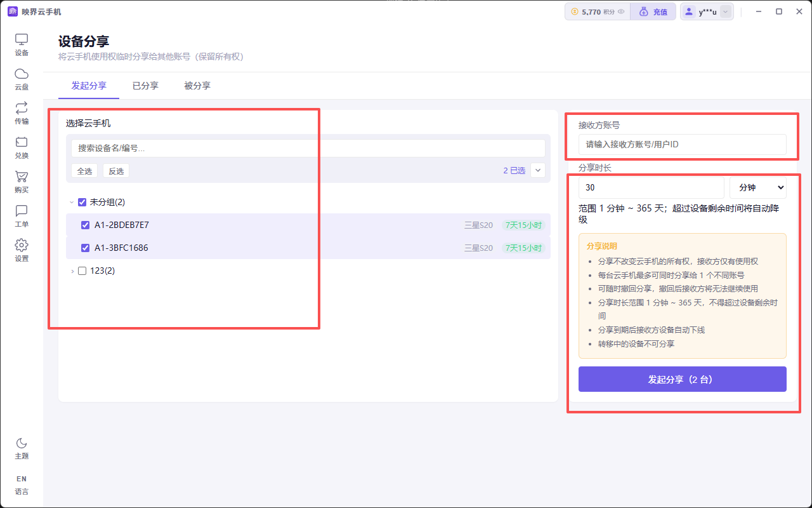812x508 pixels.
Task: Open the 兑换 redeem section
Action: click(x=22, y=148)
